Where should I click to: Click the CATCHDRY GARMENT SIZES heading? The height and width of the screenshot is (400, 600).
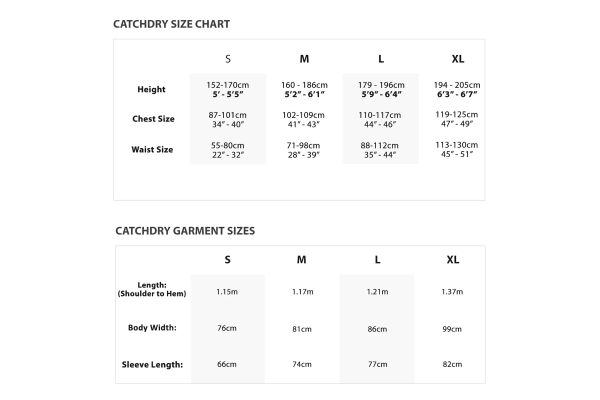185,230
